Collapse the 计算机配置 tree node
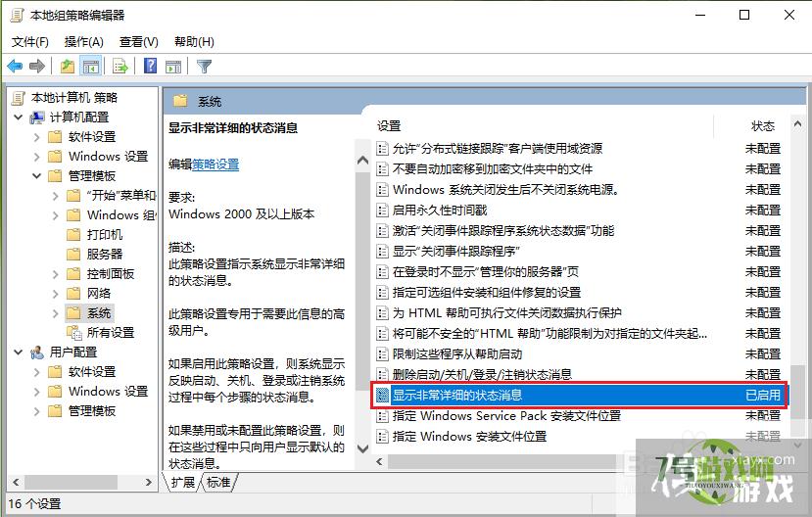 pos(19,117)
